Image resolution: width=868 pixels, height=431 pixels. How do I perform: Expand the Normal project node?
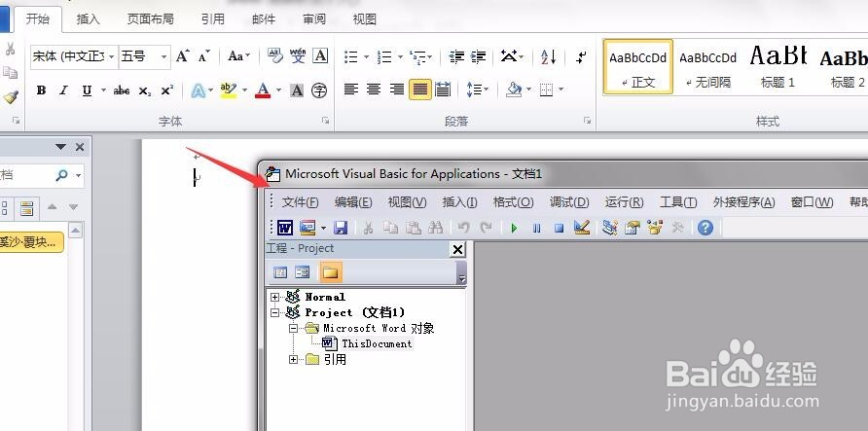(x=274, y=297)
